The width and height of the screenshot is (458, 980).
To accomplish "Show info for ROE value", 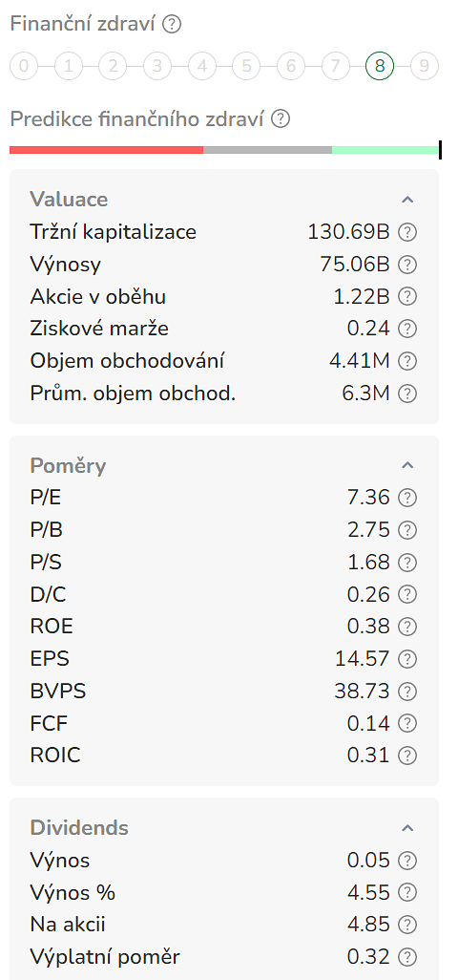I will click(x=407, y=627).
